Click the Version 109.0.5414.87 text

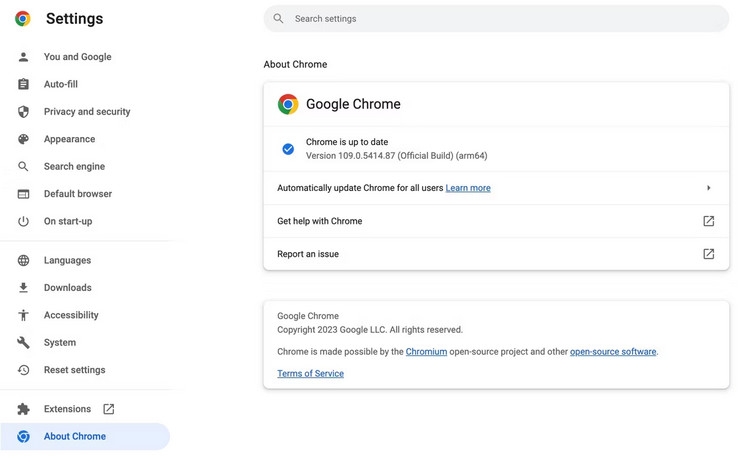tap(397, 156)
